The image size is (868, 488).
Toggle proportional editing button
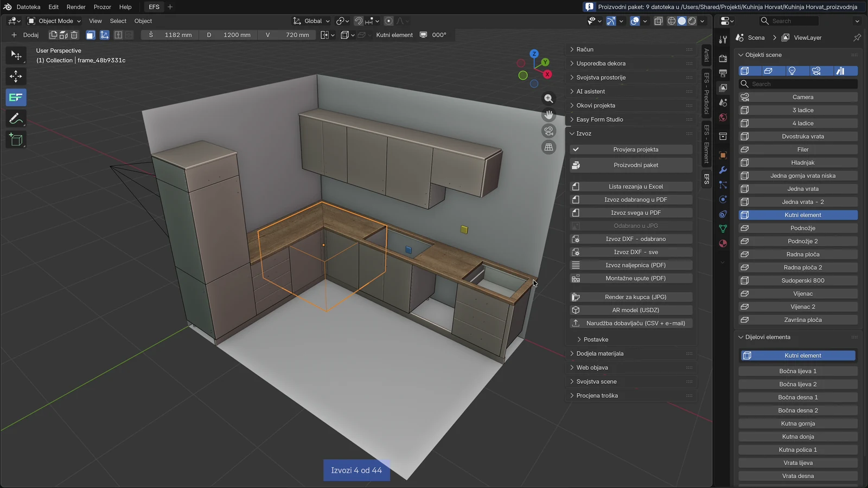pyautogui.click(x=388, y=21)
